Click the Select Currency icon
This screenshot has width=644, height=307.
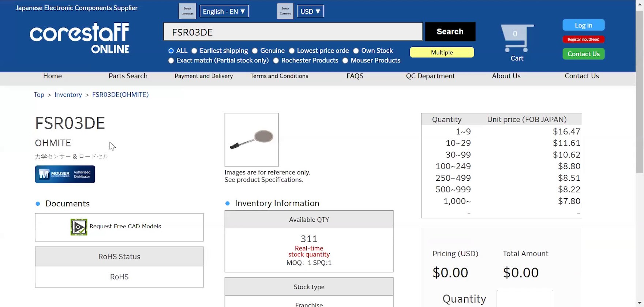click(285, 11)
